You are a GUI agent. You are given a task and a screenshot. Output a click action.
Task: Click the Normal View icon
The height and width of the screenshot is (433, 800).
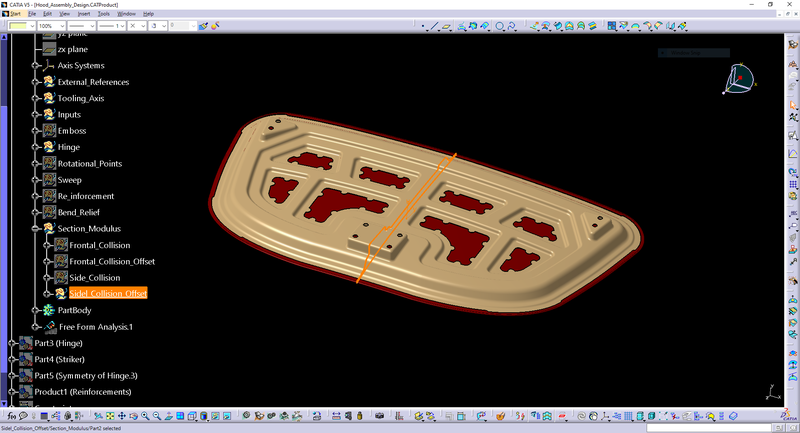pos(169,416)
